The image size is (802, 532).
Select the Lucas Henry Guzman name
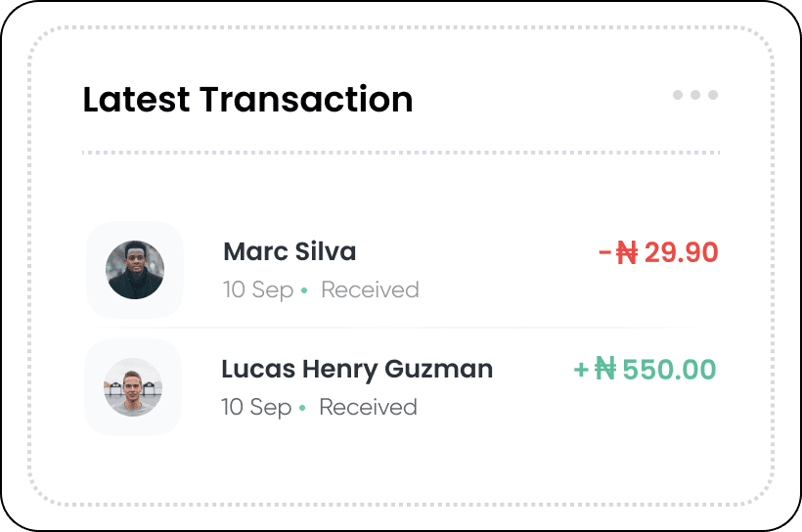click(x=357, y=369)
